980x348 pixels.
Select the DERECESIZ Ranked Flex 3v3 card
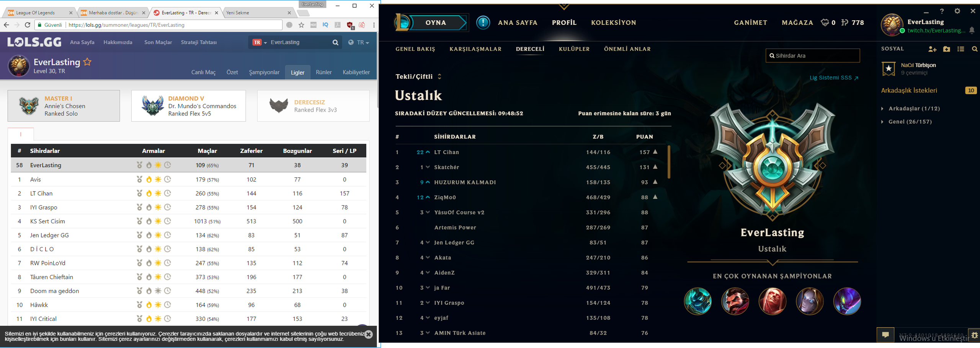click(313, 106)
